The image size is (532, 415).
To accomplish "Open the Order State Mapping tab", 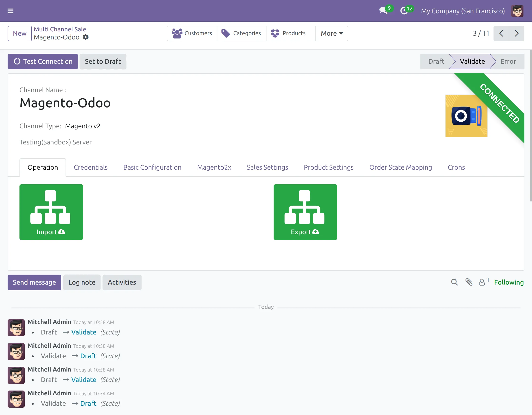I will pyautogui.click(x=400, y=167).
